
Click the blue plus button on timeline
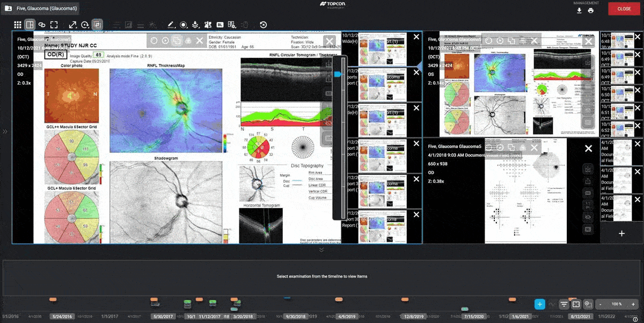(x=540, y=304)
